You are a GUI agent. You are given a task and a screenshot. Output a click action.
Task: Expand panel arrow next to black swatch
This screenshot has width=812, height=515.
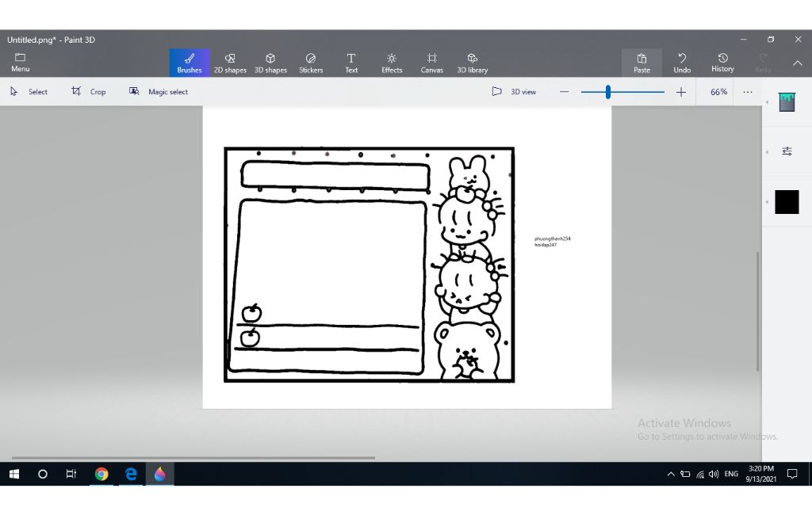point(767,202)
